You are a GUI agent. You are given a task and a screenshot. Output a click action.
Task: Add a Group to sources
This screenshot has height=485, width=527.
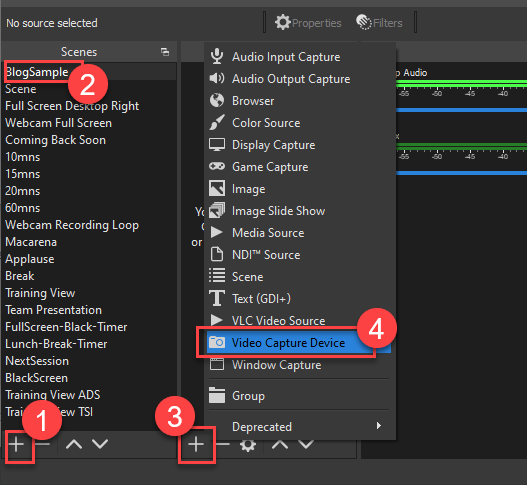pyautogui.click(x=299, y=396)
